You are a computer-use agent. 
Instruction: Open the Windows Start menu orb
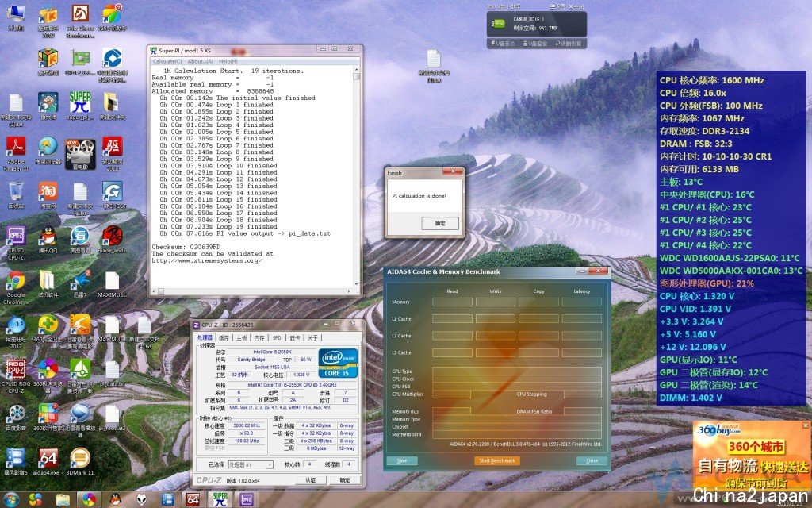11,499
